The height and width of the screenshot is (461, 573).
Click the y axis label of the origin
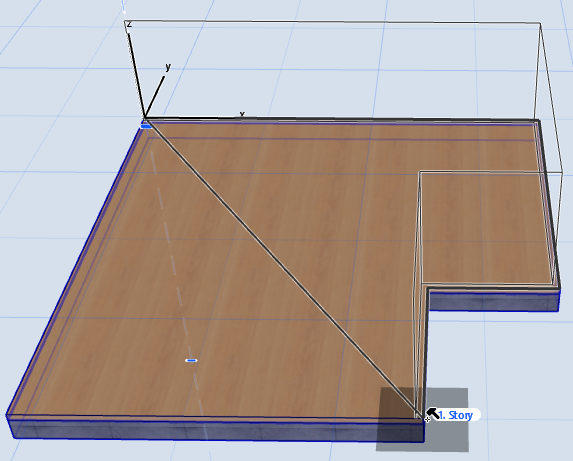[168, 67]
